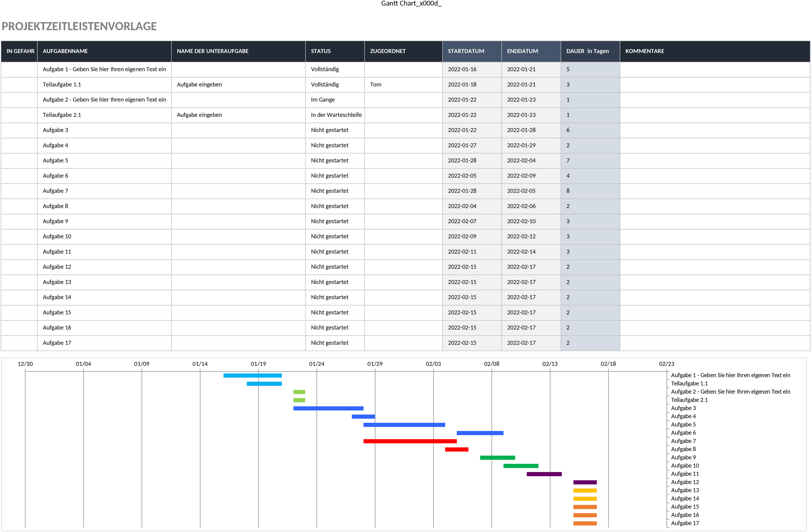Click Nicht gestartet status of Aufgabe 13
Screen dimensions: 811x532
click(x=335, y=283)
